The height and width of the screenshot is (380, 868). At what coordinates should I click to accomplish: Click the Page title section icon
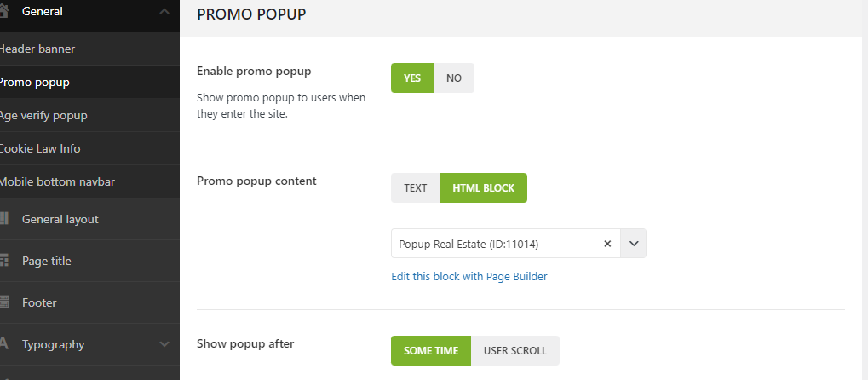coord(4,261)
